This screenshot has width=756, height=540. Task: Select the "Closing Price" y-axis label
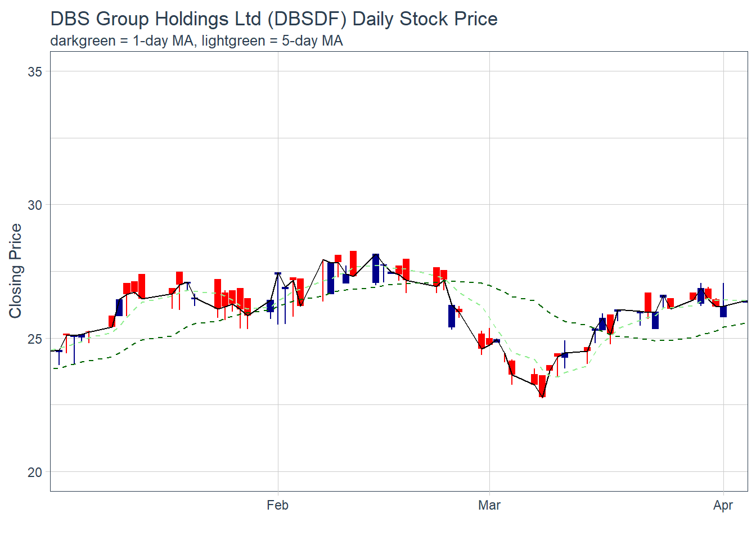[15, 271]
